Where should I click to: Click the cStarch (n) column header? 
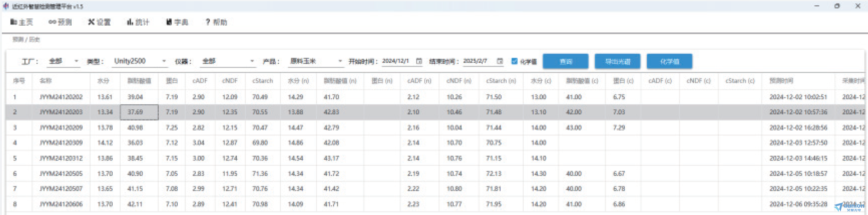[x=501, y=81]
